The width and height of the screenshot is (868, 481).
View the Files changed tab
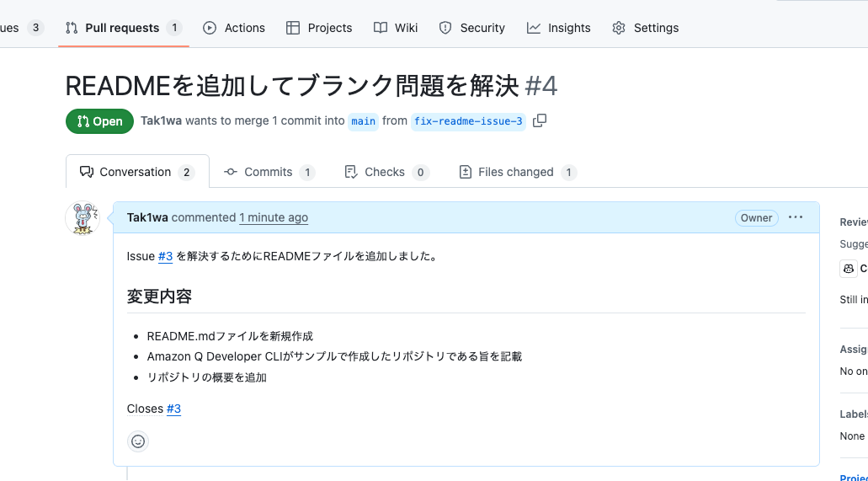coord(516,172)
